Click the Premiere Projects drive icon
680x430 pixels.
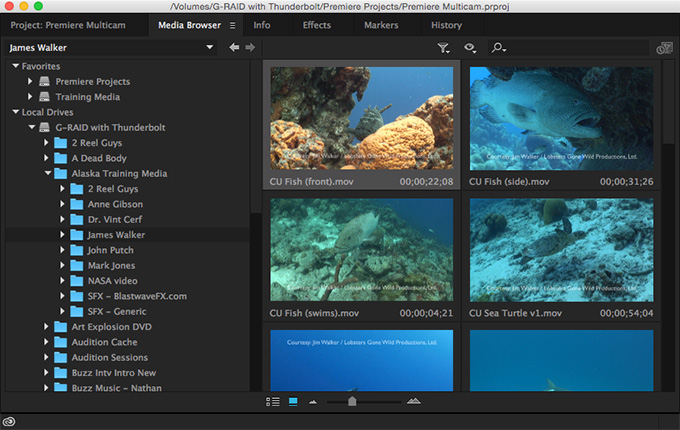pos(45,81)
